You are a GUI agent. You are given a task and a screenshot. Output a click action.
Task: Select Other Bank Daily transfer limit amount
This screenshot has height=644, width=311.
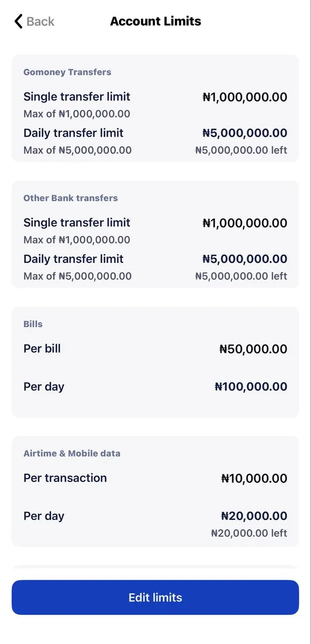click(245, 259)
